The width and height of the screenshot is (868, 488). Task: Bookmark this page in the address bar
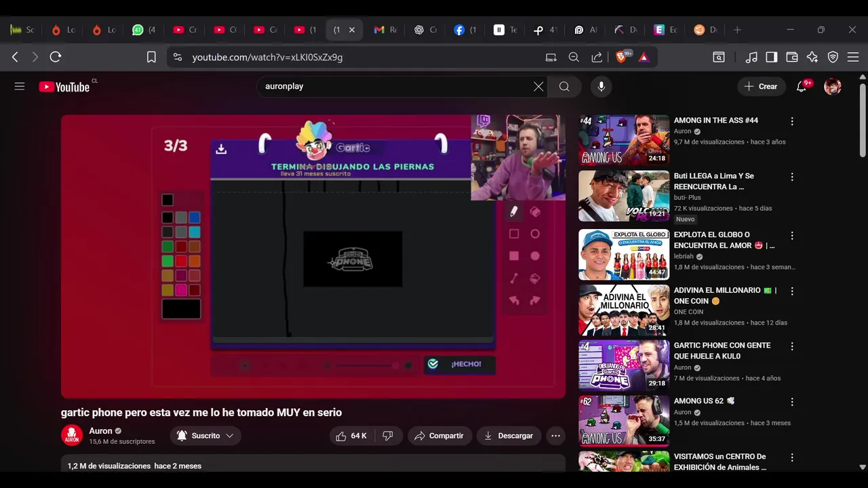[151, 57]
